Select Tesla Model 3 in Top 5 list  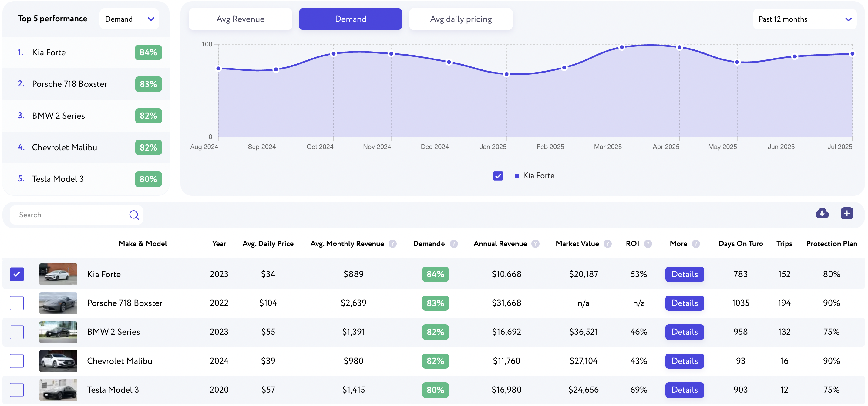tap(86, 179)
